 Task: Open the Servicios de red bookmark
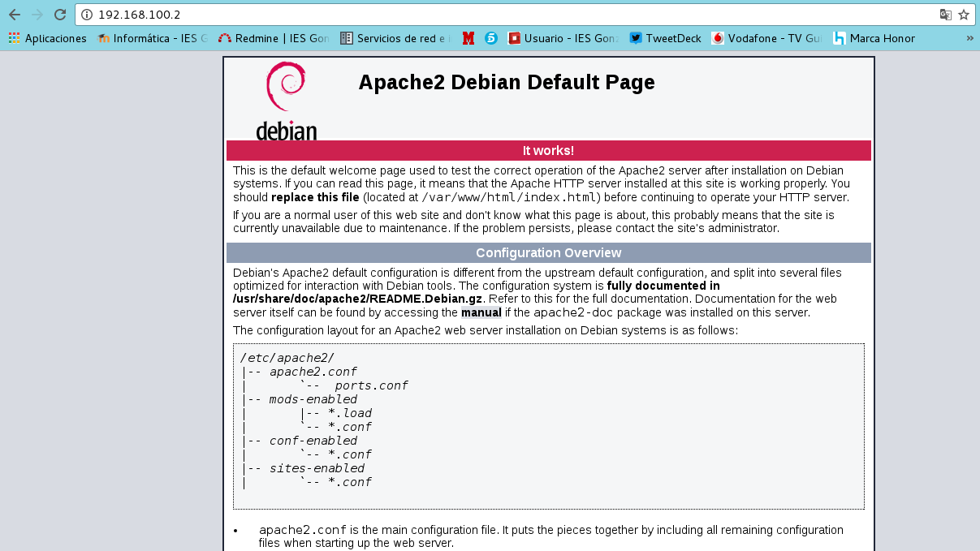point(395,38)
